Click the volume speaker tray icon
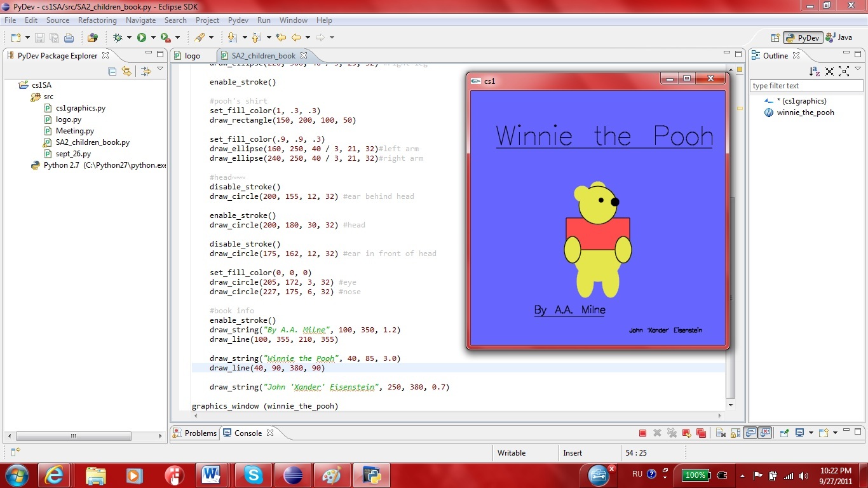Screen dimensions: 868x488 (804, 475)
